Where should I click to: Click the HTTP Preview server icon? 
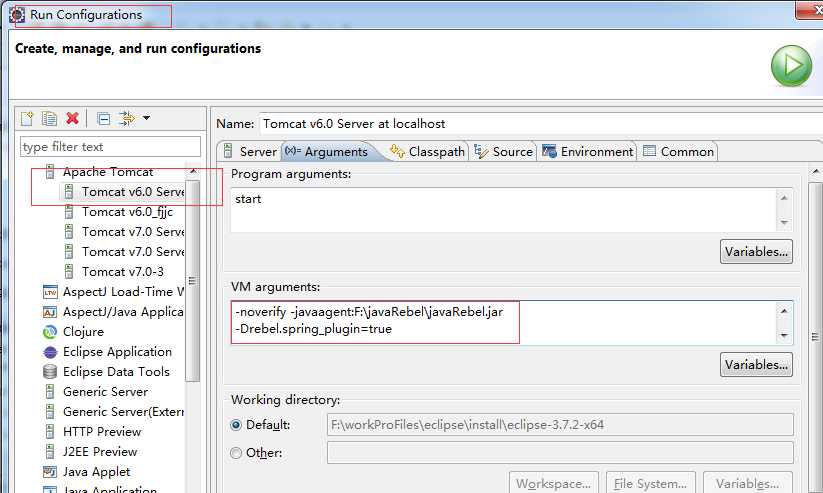pyautogui.click(x=50, y=432)
